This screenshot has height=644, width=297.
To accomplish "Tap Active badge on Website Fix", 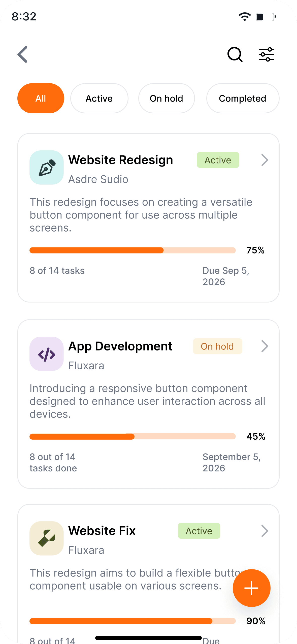I will pyautogui.click(x=199, y=531).
